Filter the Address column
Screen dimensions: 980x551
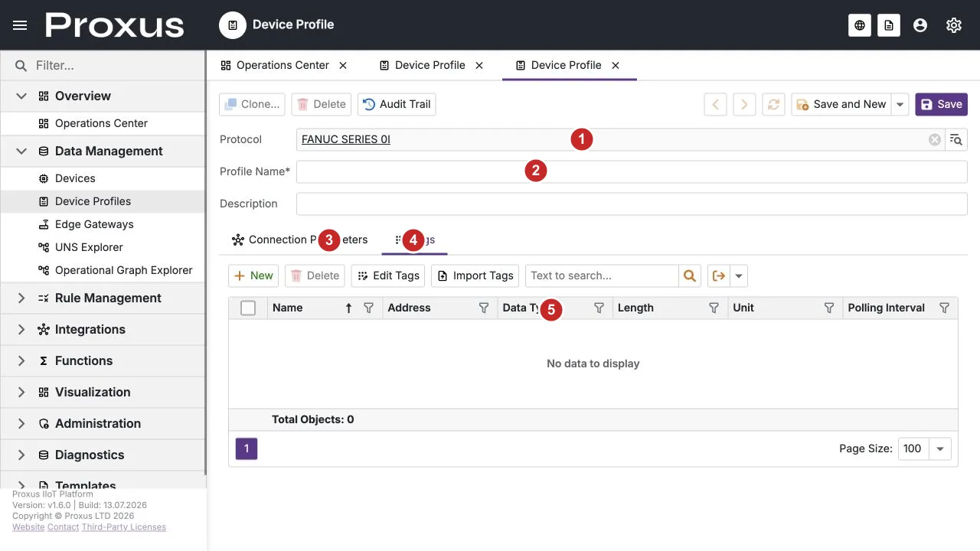(484, 308)
